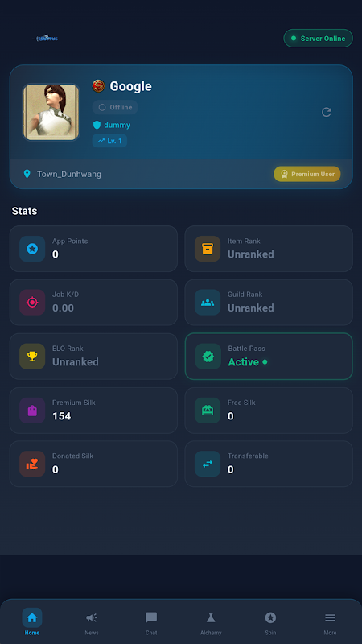Switch to the News tab
Image resolution: width=362 pixels, height=644 pixels.
(x=92, y=622)
